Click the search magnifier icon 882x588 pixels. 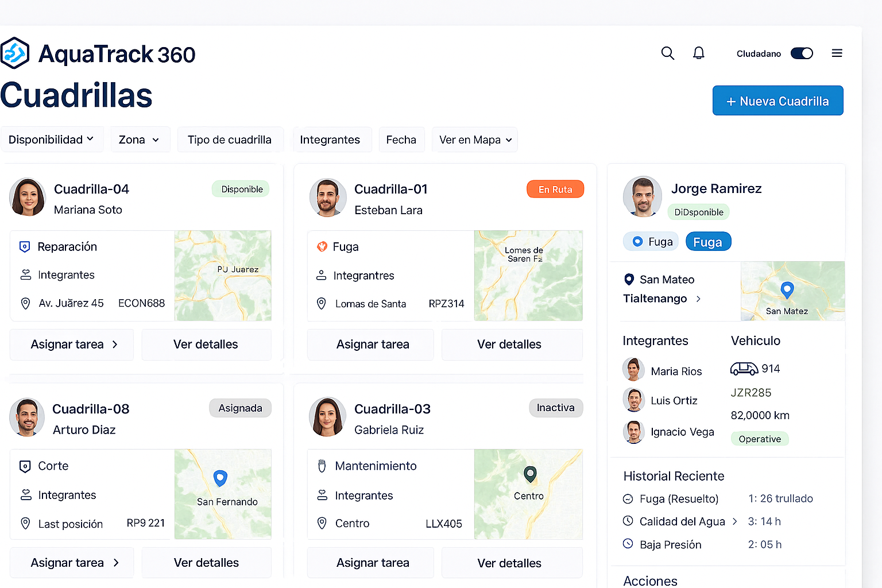click(667, 53)
